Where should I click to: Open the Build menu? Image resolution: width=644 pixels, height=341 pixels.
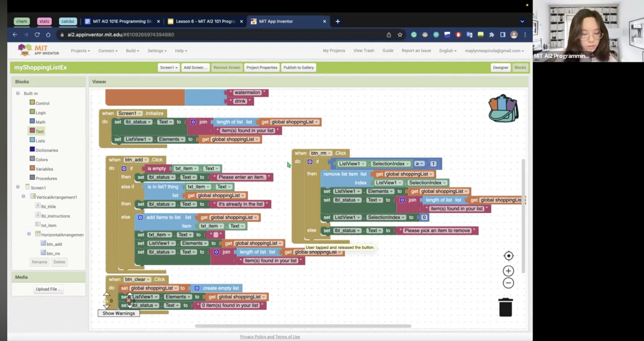(132, 51)
